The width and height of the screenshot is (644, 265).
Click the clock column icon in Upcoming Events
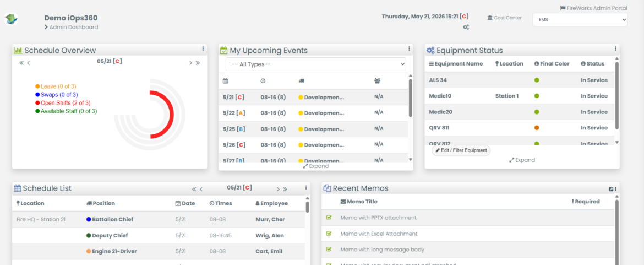coord(263,81)
